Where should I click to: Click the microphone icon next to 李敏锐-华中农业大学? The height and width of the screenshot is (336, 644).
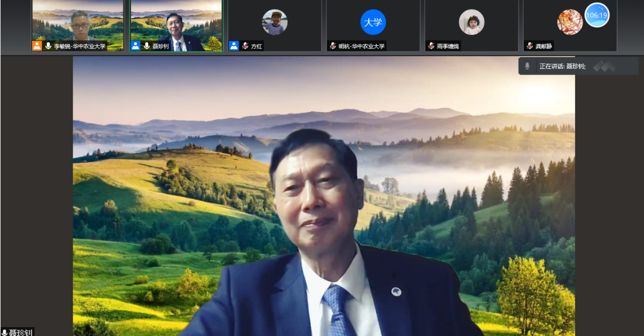(x=48, y=46)
